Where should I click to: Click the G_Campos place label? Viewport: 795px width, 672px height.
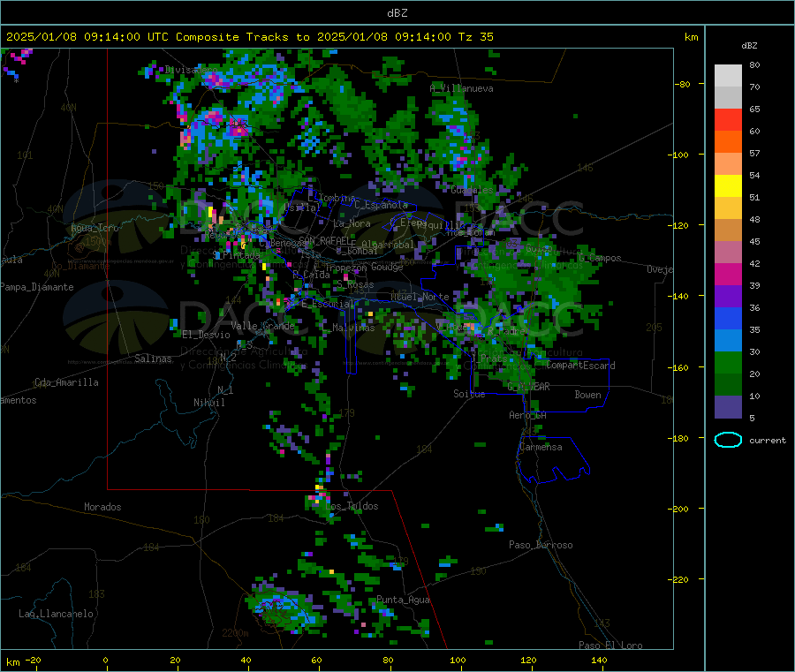600,258
